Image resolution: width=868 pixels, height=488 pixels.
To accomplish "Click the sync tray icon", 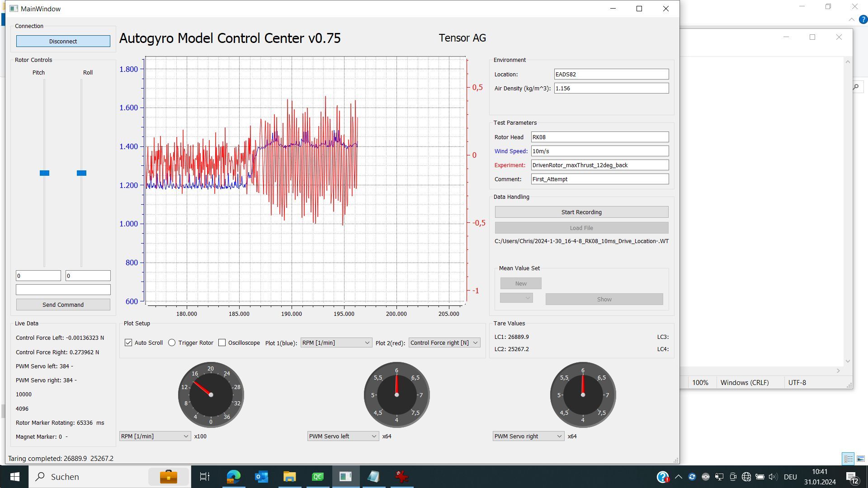I will (x=692, y=477).
